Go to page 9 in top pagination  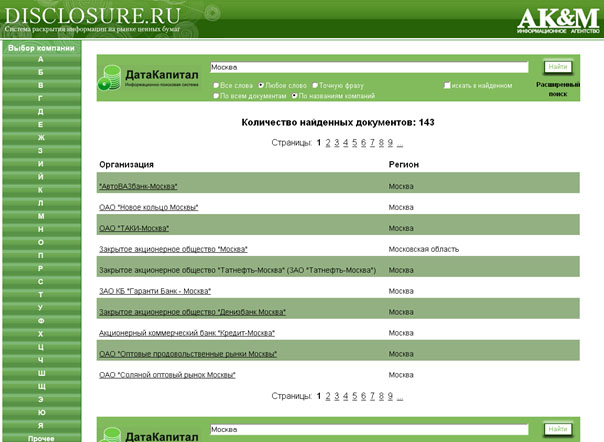(390, 143)
